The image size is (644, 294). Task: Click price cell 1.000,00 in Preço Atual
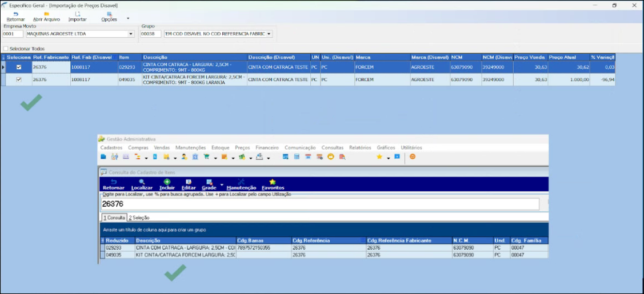569,79
